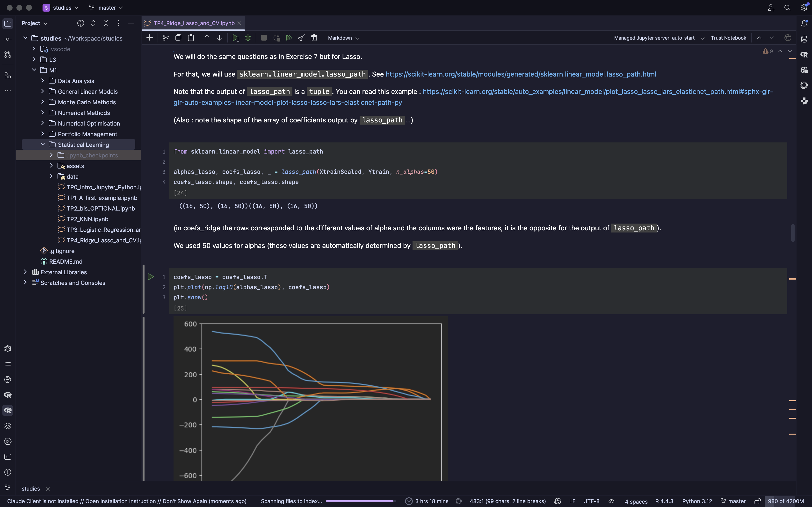Open the Debug cell action

coord(248,38)
